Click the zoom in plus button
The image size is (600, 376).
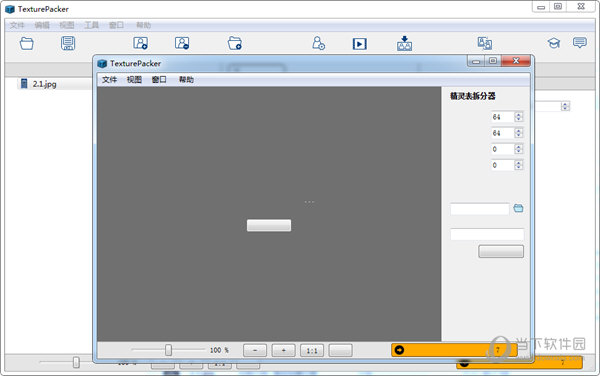pyautogui.click(x=284, y=350)
